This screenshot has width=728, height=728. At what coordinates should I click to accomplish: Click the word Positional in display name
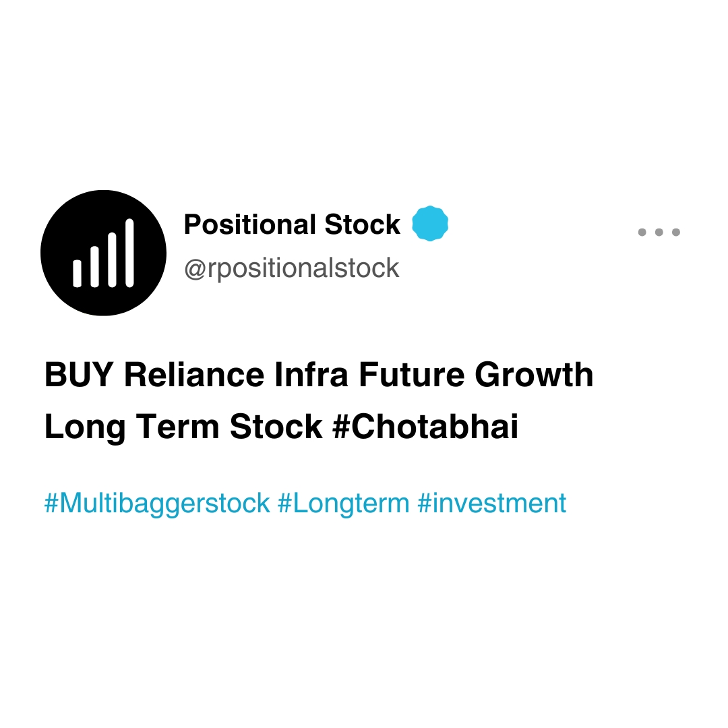(x=249, y=224)
